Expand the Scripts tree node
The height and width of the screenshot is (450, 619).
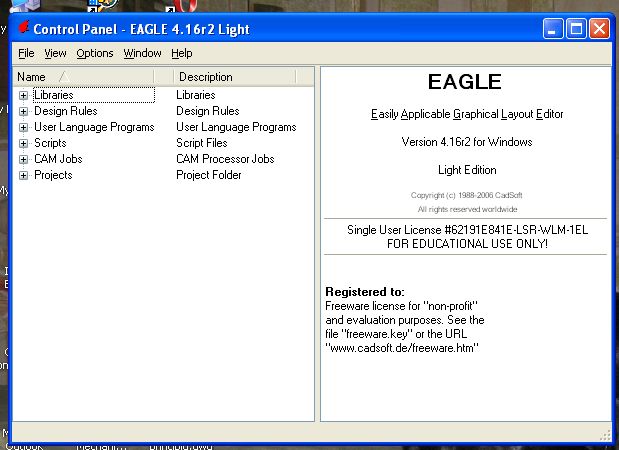(23, 143)
